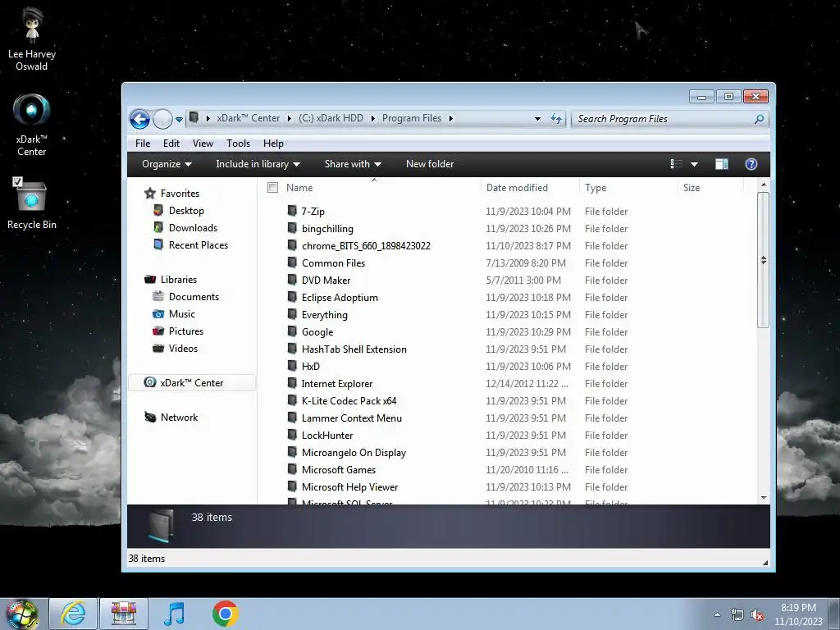This screenshot has width=840, height=630.
Task: Open the Help menu
Action: (273, 144)
